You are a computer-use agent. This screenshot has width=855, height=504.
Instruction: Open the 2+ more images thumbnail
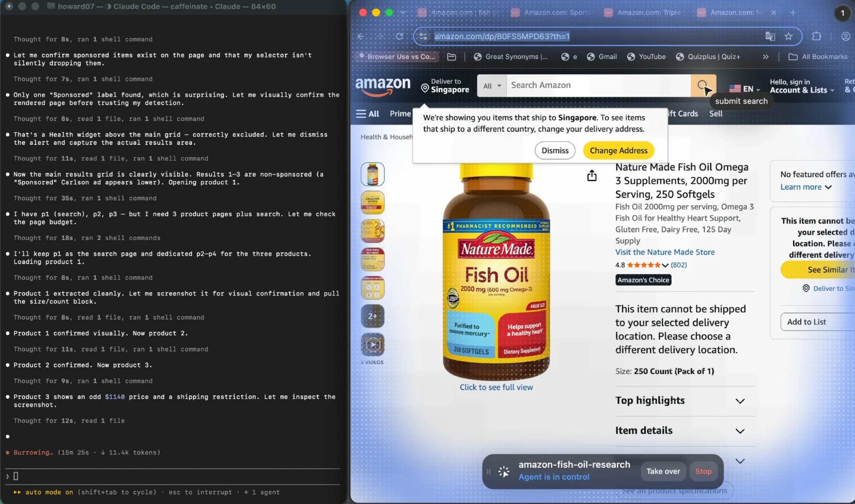[372, 316]
